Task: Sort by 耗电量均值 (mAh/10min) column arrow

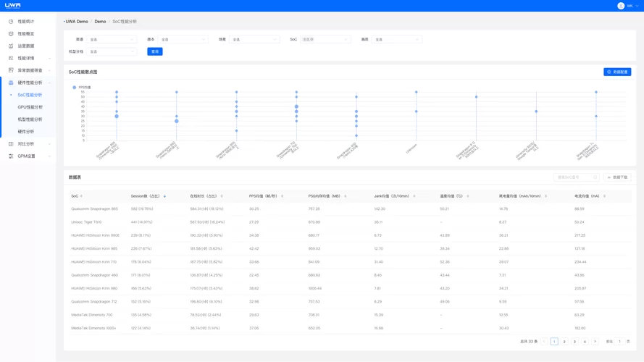Action: coord(545,196)
